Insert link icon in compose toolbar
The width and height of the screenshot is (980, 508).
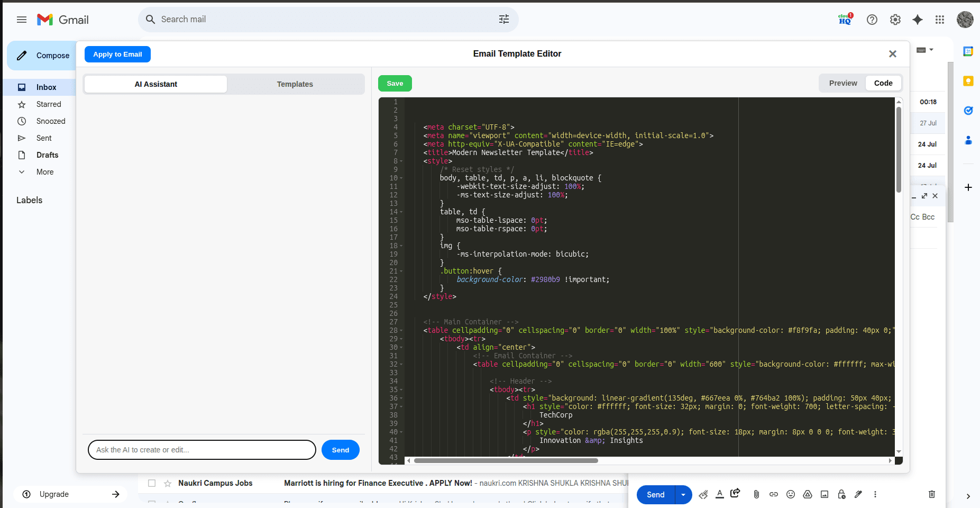[x=774, y=494]
